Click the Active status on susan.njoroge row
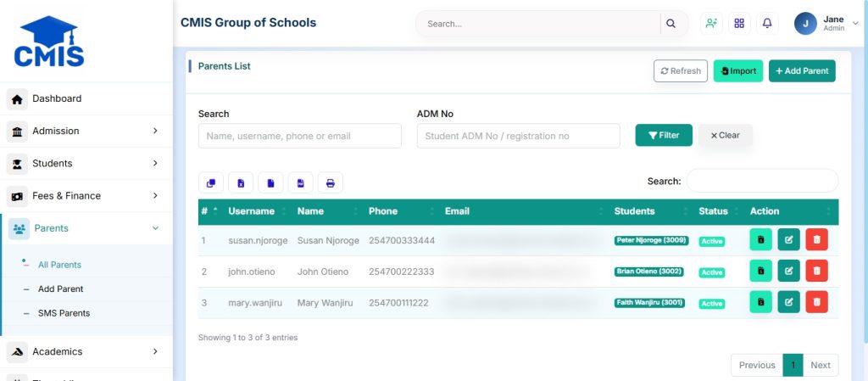 click(712, 242)
